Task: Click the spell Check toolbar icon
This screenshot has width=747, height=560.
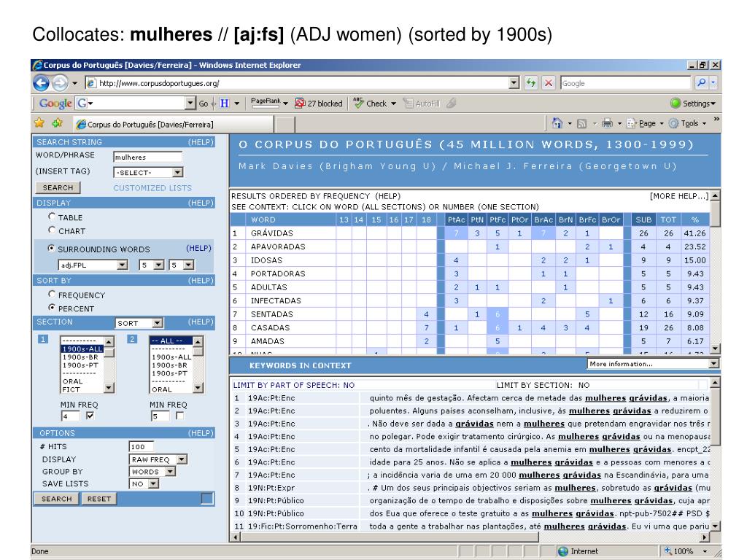Action: pyautogui.click(x=358, y=103)
